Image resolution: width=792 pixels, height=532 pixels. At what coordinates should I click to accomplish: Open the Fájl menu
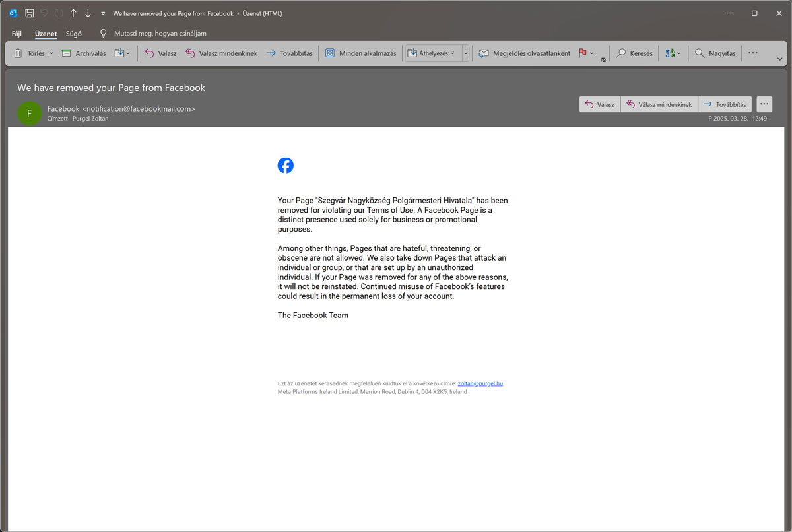point(17,34)
